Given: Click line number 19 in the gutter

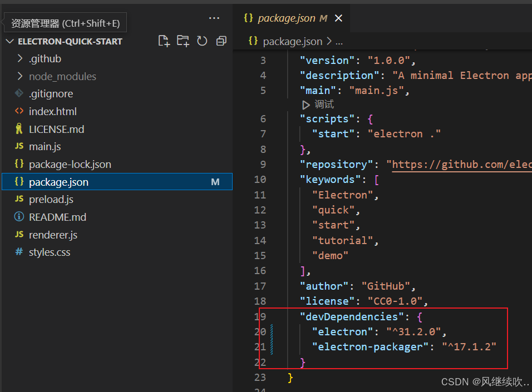Looking at the screenshot, I should pos(260,316).
